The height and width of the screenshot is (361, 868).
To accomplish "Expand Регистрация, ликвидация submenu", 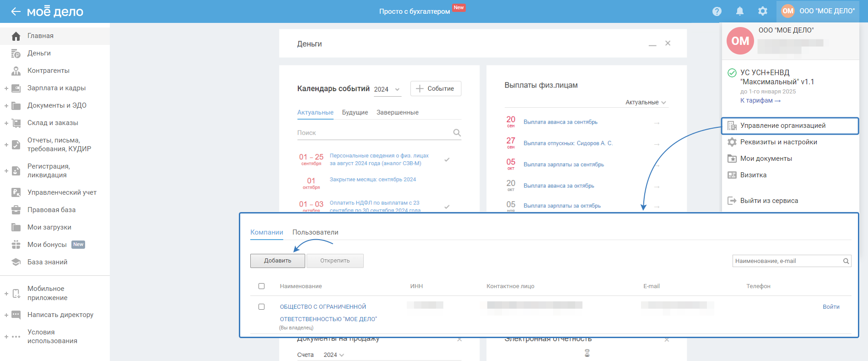I will tap(6, 171).
